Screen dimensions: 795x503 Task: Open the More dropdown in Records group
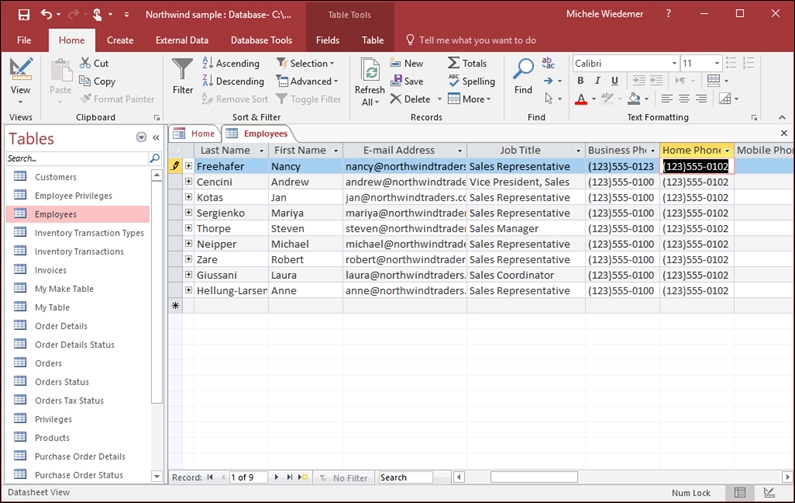470,99
